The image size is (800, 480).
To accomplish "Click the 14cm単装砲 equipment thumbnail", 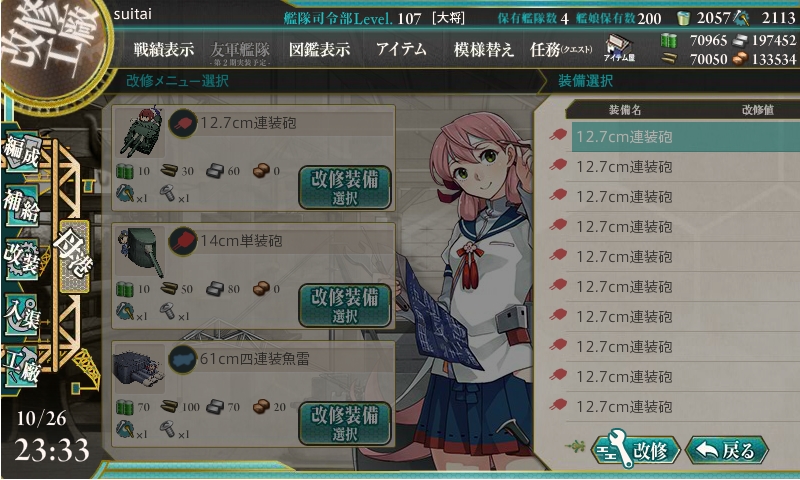I will click(140, 251).
